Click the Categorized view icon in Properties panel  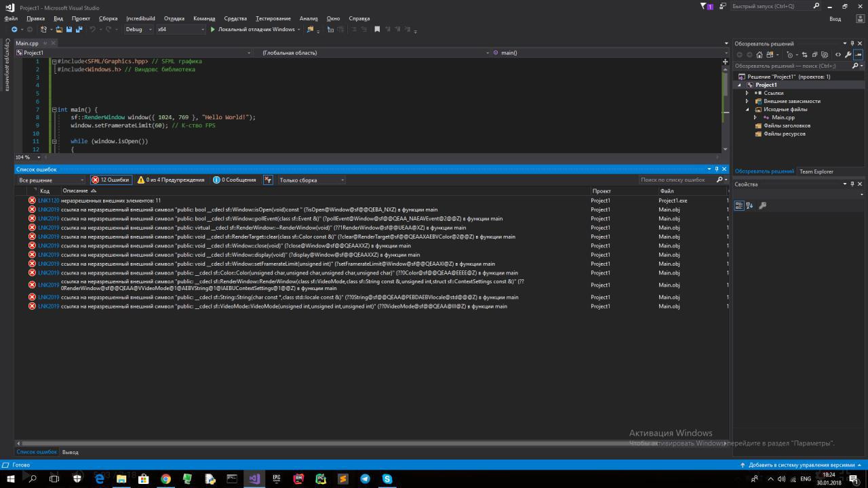pyautogui.click(x=739, y=205)
